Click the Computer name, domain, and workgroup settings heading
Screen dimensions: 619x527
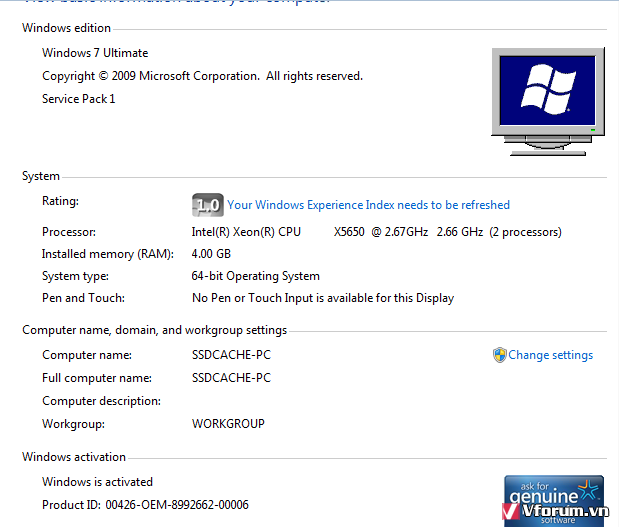point(154,330)
